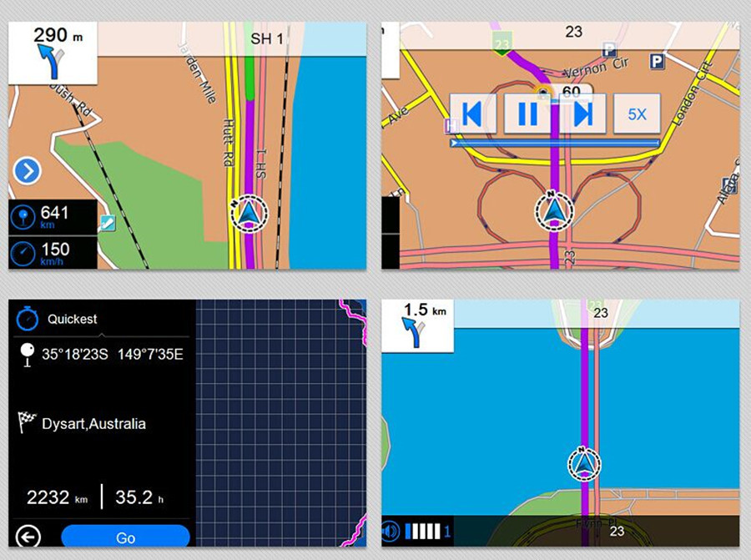Adjust the volume level bar
This screenshot has height=560, width=751.
(423, 531)
